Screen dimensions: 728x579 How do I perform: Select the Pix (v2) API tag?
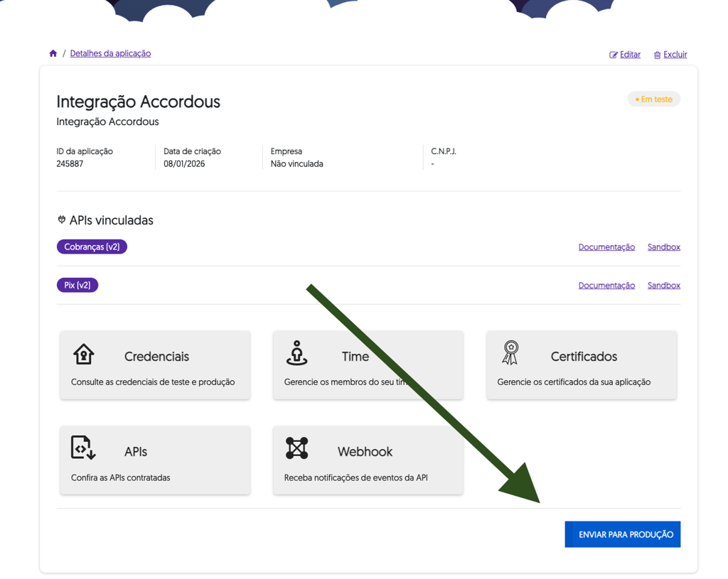pyautogui.click(x=77, y=285)
